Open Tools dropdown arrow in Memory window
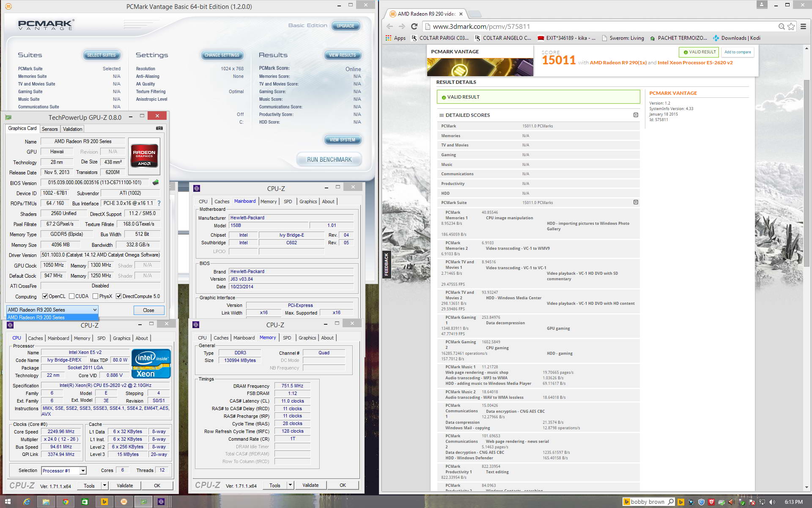 [290, 485]
